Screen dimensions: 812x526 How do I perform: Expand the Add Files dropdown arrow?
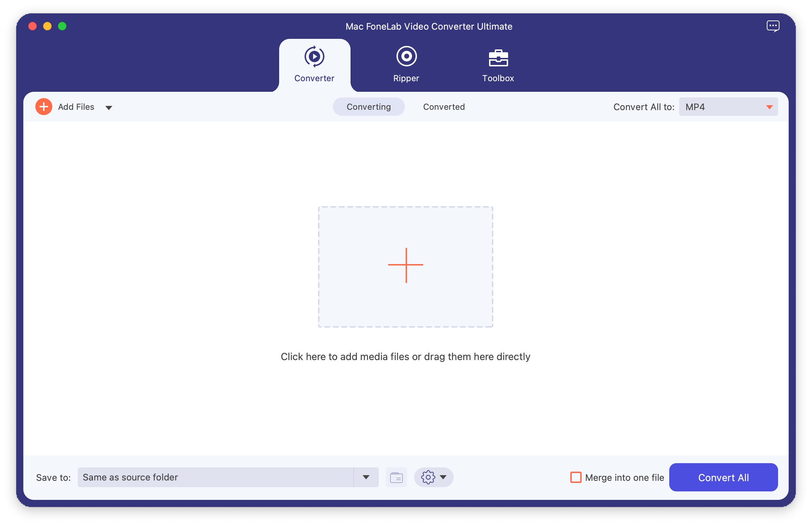tap(109, 108)
